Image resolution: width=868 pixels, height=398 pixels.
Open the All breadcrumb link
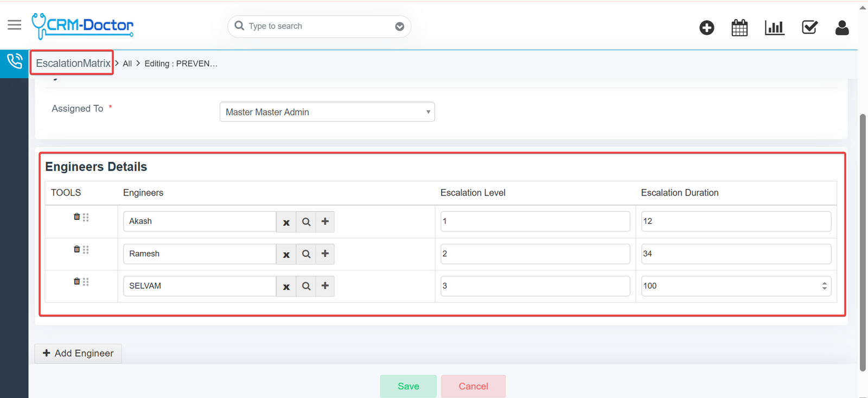pyautogui.click(x=127, y=64)
